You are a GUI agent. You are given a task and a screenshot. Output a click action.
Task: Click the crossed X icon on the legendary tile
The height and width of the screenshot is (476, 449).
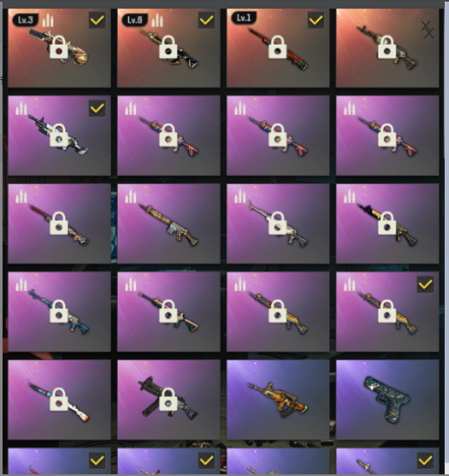point(427,29)
